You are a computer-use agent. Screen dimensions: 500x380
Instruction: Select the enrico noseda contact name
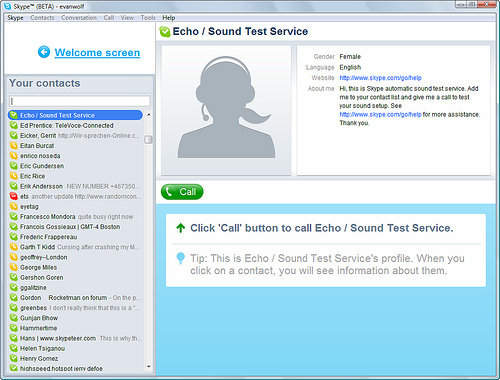40,156
